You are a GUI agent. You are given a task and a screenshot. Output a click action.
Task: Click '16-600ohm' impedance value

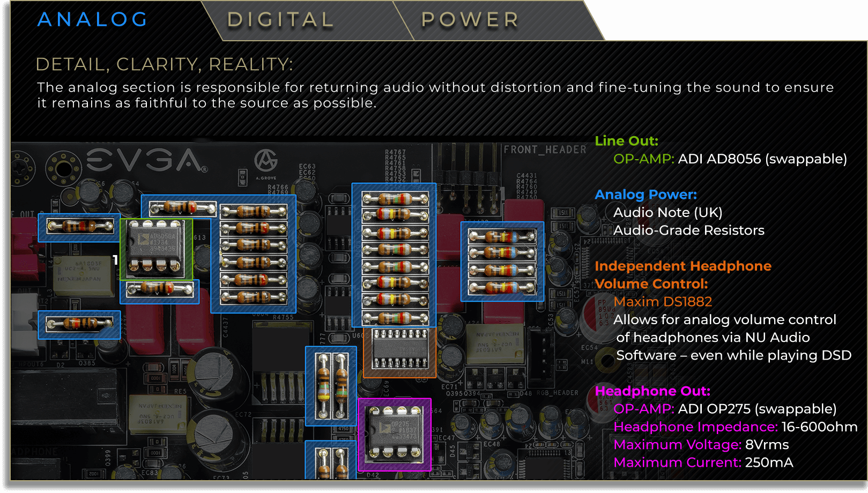tap(819, 427)
